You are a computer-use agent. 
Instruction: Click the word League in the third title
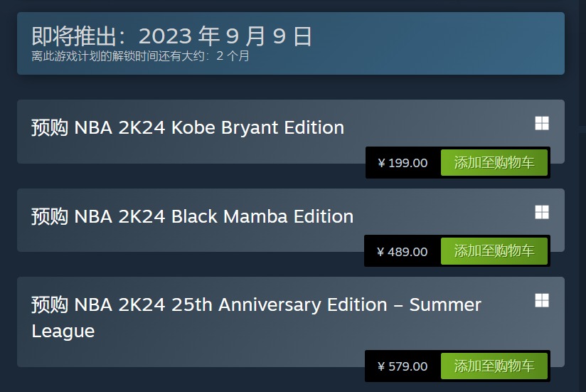coord(63,331)
